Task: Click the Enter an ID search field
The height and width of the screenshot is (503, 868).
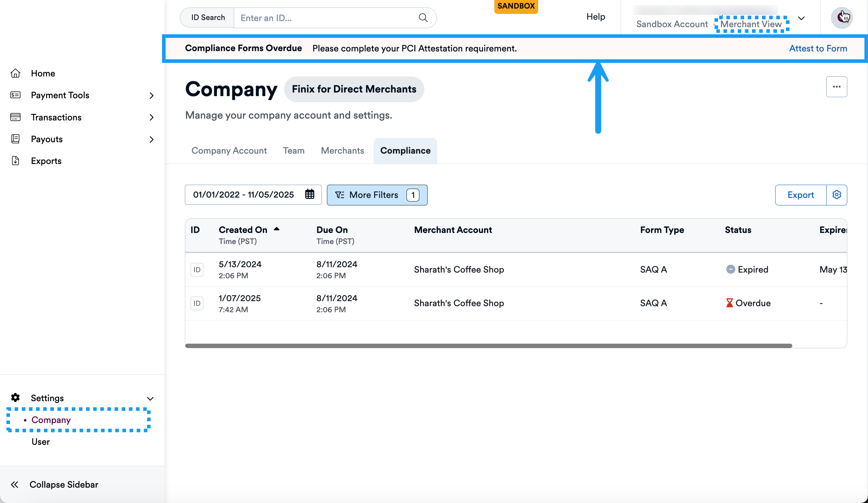Action: (x=325, y=18)
